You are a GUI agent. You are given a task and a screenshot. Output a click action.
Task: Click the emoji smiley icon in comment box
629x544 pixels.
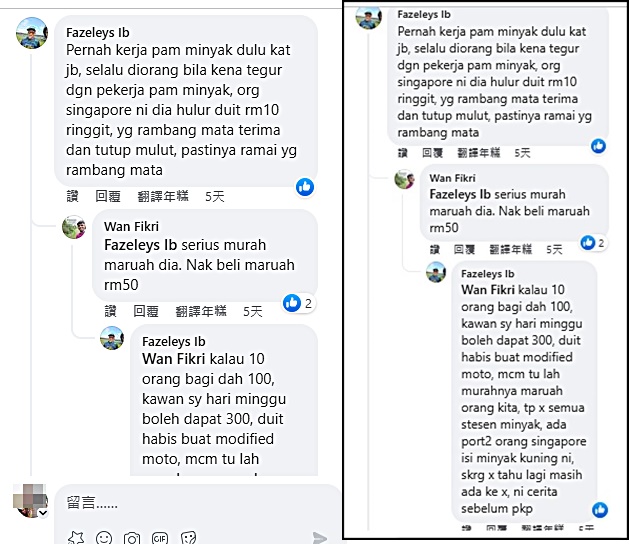104,538
